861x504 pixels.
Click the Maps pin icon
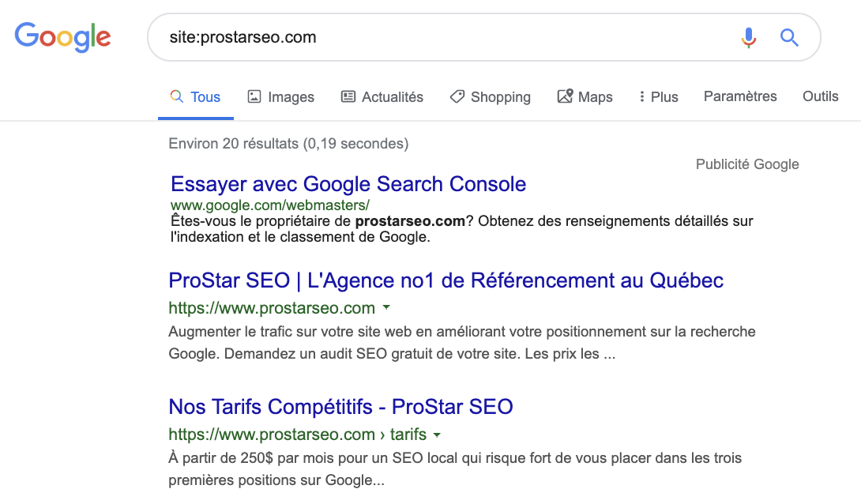point(565,96)
